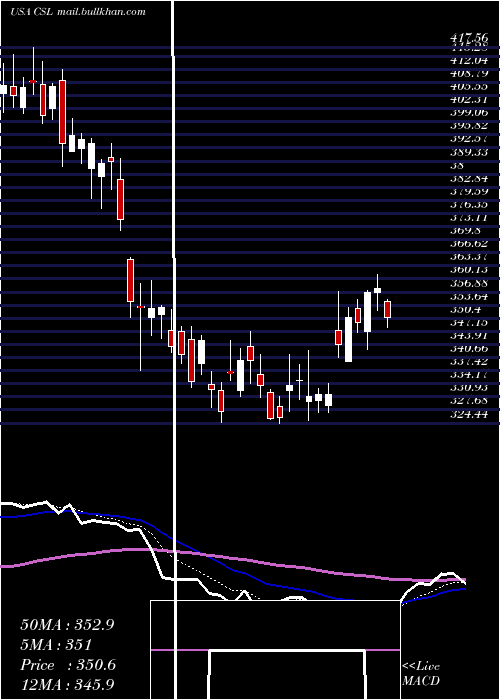Click the 337.42 price axis label
Screen dimensions: 500x700
pyautogui.click(x=468, y=363)
